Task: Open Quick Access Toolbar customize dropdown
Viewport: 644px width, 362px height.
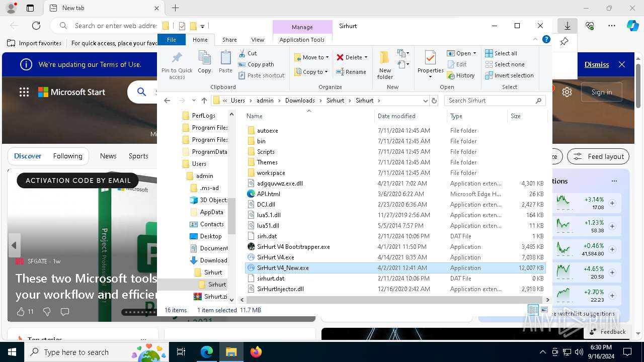Action: click(x=202, y=26)
